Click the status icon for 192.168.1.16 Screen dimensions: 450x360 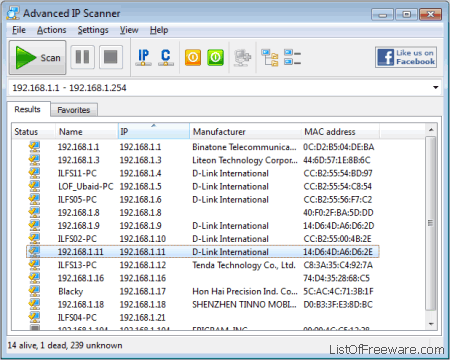coord(34,278)
